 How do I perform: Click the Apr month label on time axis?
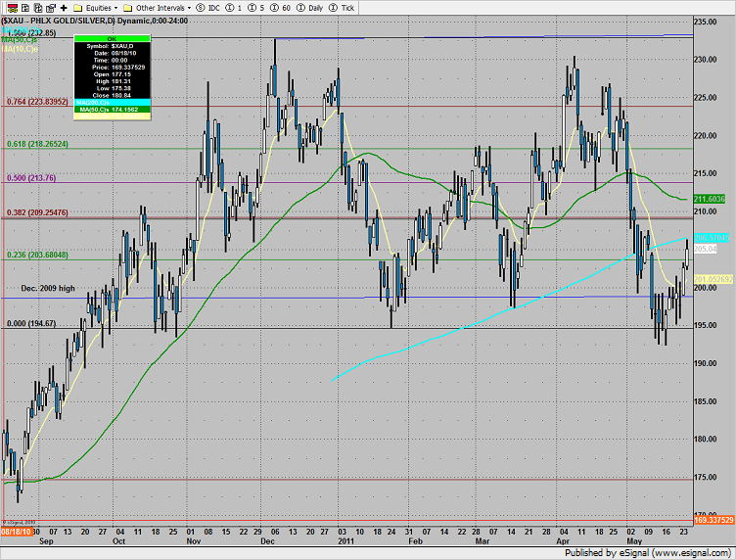tap(563, 541)
